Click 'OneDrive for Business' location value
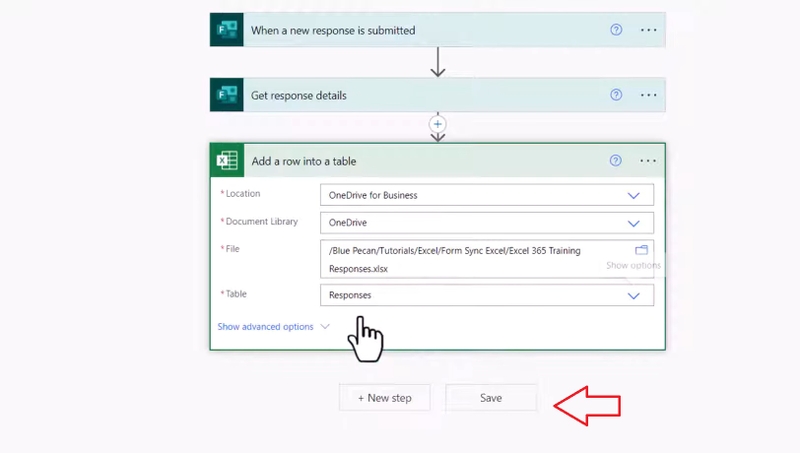The height and width of the screenshot is (453, 800). [x=373, y=195]
